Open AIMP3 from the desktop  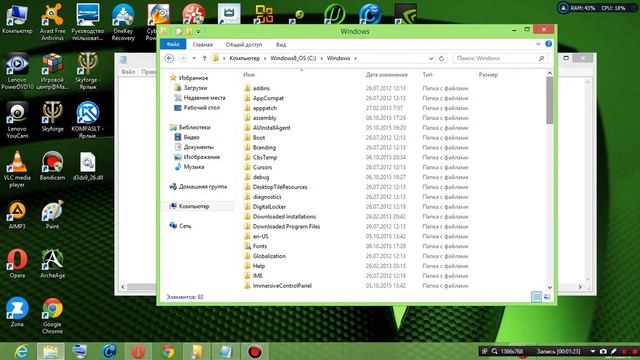(x=17, y=214)
